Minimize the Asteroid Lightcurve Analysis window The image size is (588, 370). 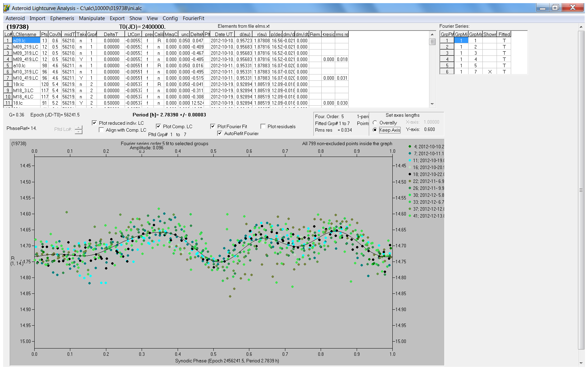pos(543,8)
